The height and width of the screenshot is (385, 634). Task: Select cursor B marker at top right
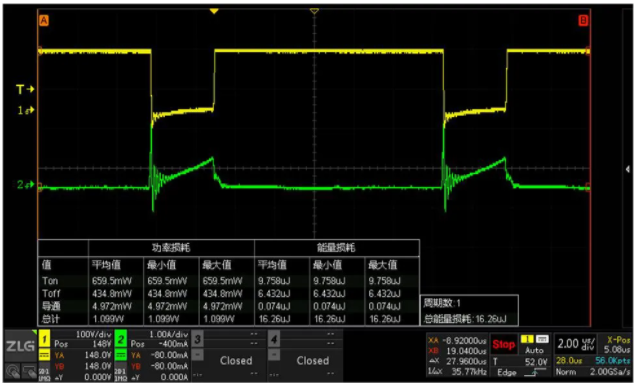583,21
